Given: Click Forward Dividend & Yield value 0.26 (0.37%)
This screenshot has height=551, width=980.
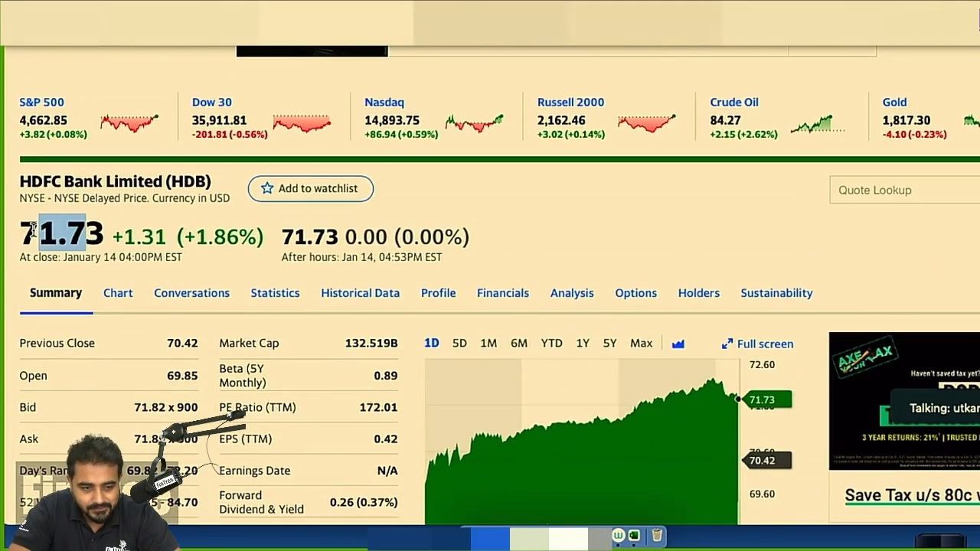Looking at the screenshot, I should pos(364,503).
